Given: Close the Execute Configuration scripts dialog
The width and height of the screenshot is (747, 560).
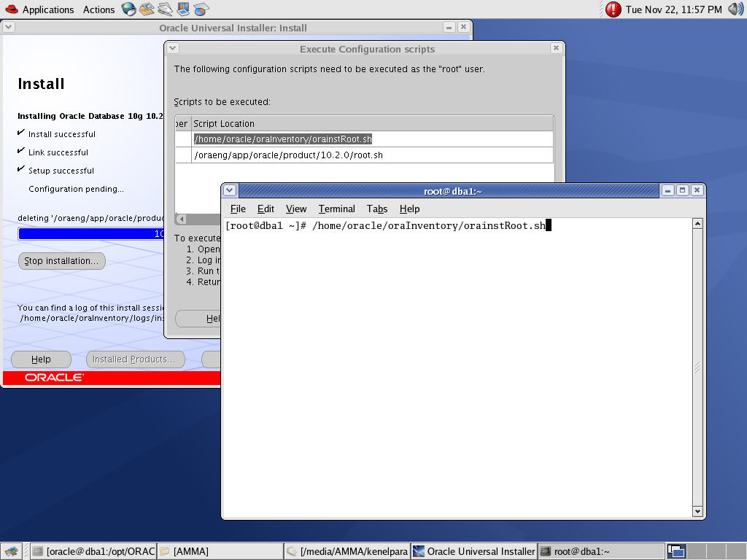Looking at the screenshot, I should 556,48.
